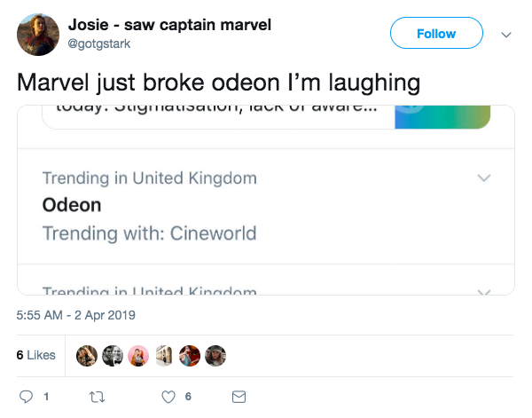The width and height of the screenshot is (532, 418).
Task: View first liker's avatar
Action: click(87, 355)
